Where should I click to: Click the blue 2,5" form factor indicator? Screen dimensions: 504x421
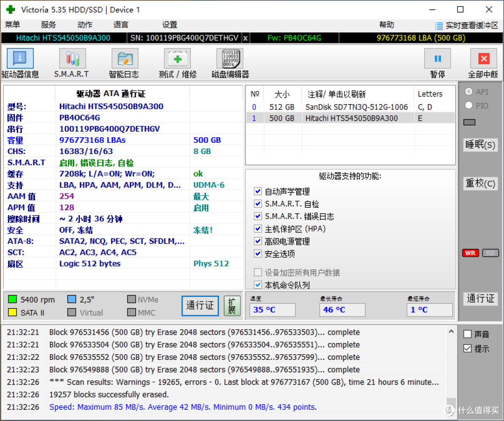tap(72, 299)
